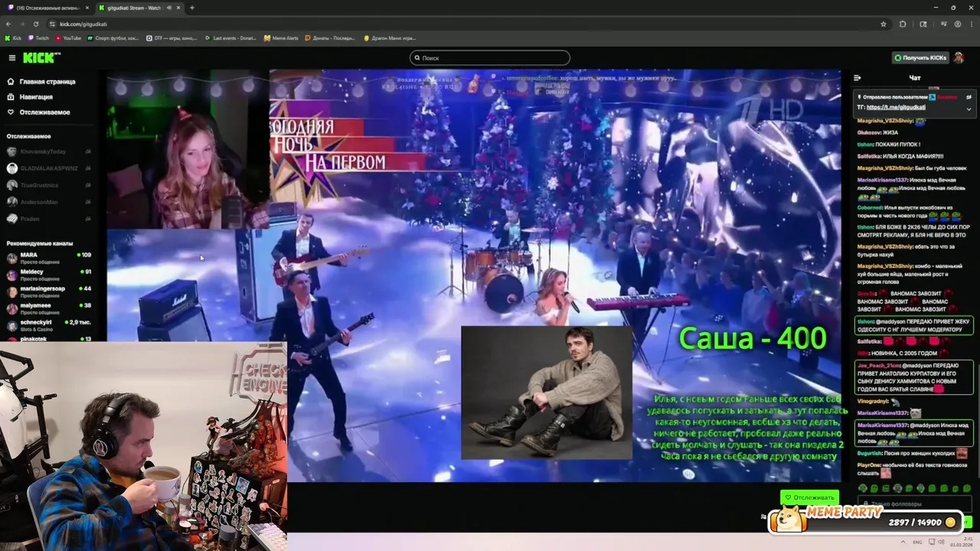Pick the first emote in chat emote row
Screen dimensions: 980x551
(864, 488)
